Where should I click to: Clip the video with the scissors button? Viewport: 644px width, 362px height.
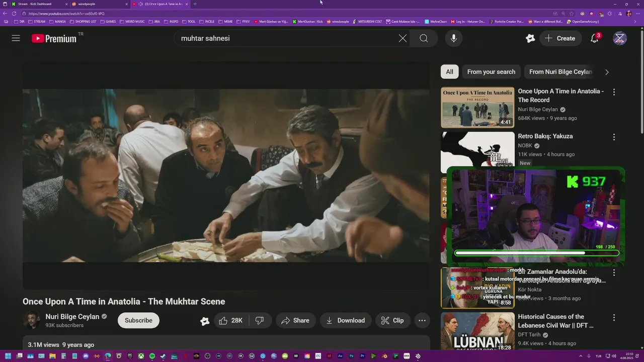392,320
